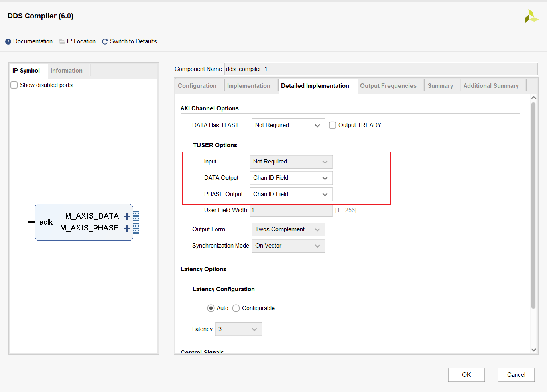Click the IP Location link
This screenshot has height=392, width=547.
click(81, 41)
